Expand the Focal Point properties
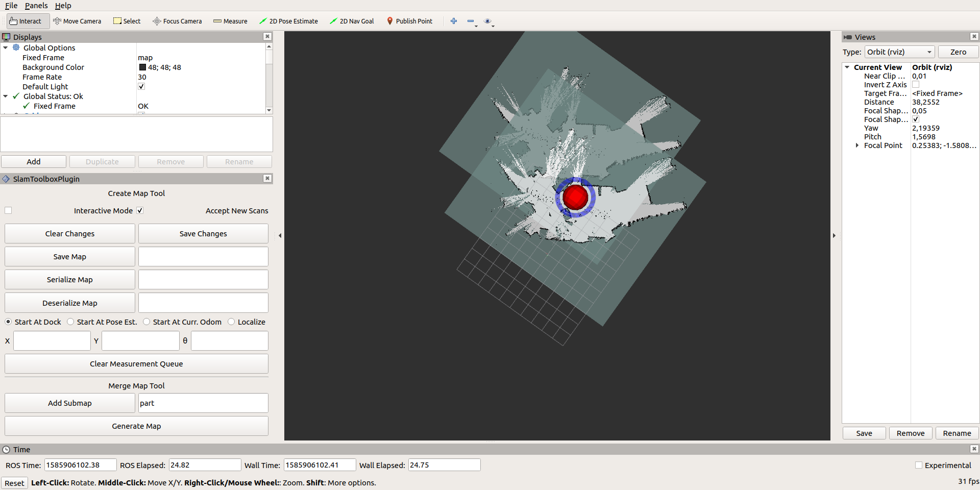 (857, 145)
